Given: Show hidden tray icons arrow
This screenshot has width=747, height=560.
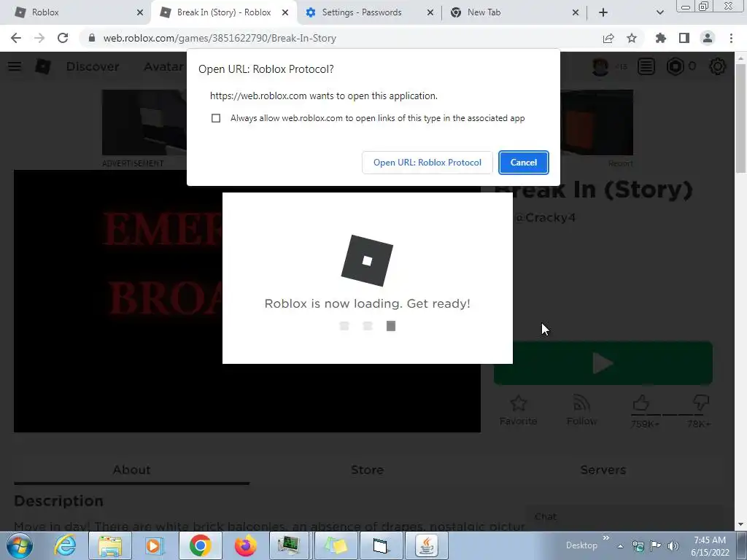Looking at the screenshot, I should pos(620,546).
